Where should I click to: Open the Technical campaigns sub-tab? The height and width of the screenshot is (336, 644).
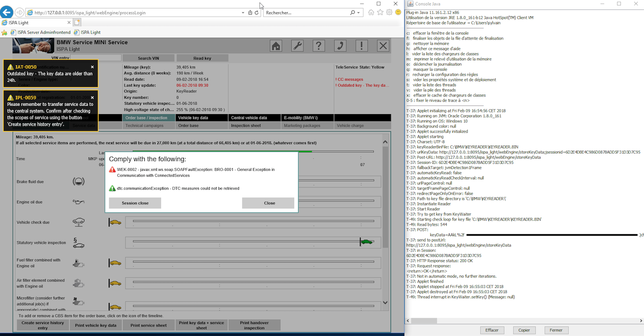149,126
